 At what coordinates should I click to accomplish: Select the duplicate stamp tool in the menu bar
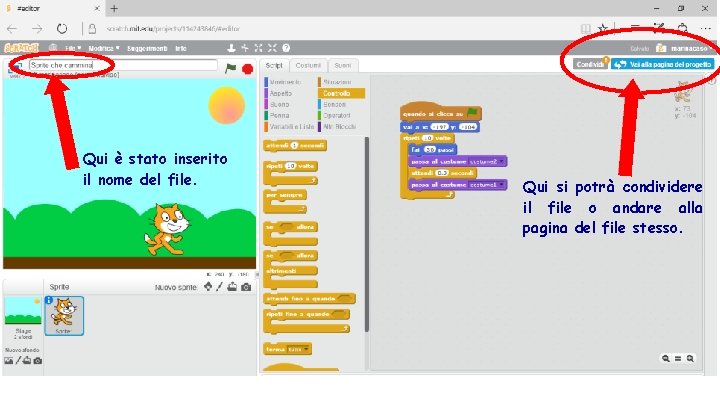[x=231, y=48]
